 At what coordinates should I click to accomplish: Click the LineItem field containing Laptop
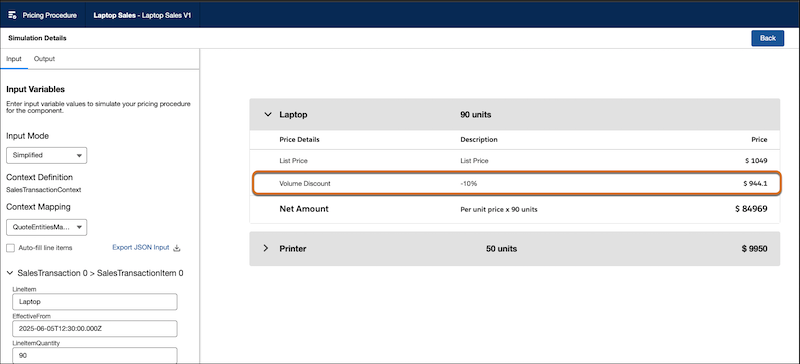click(95, 302)
